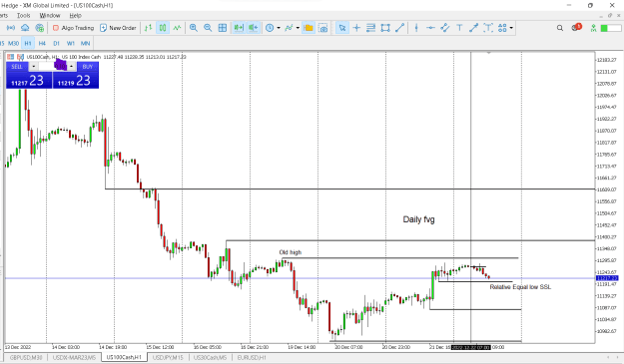
Task: Open the Market globe icon
Action: pos(39,28)
